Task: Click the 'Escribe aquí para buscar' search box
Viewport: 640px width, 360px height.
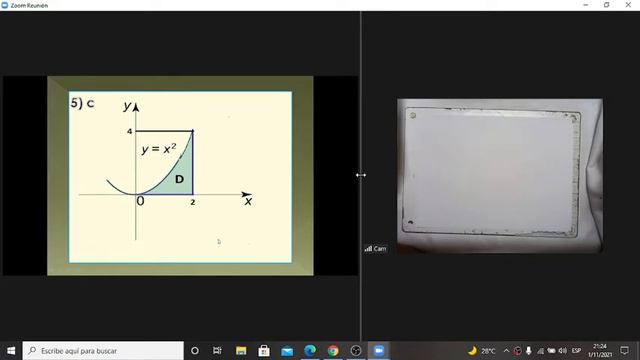Action: point(103,351)
